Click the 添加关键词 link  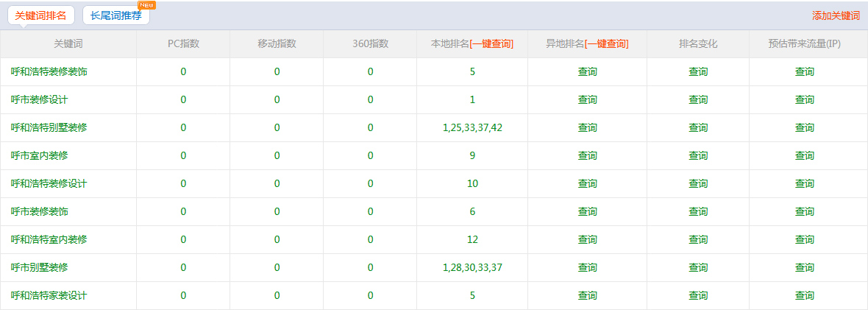click(836, 15)
